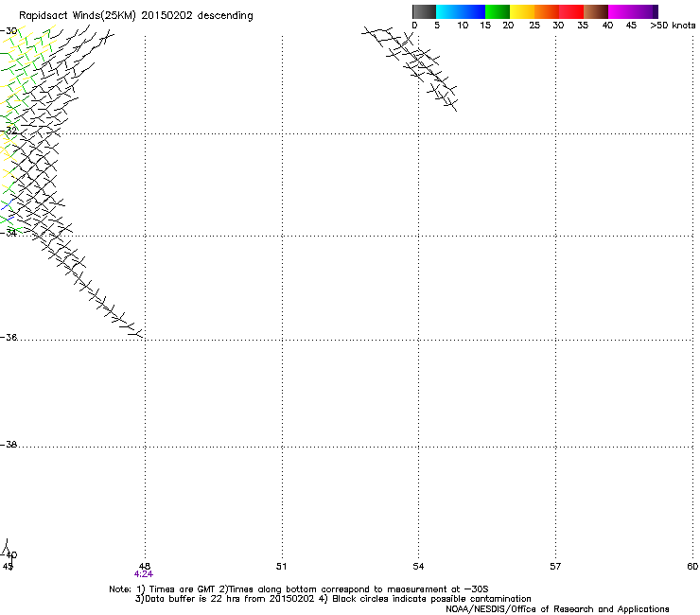The height and width of the screenshot is (615, 700).
Task: Click the gray 0-5 knots color swatch
Action: coord(424,11)
